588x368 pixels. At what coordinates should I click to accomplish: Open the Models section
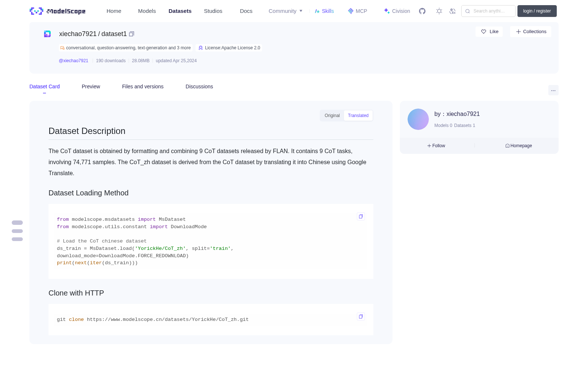click(147, 11)
